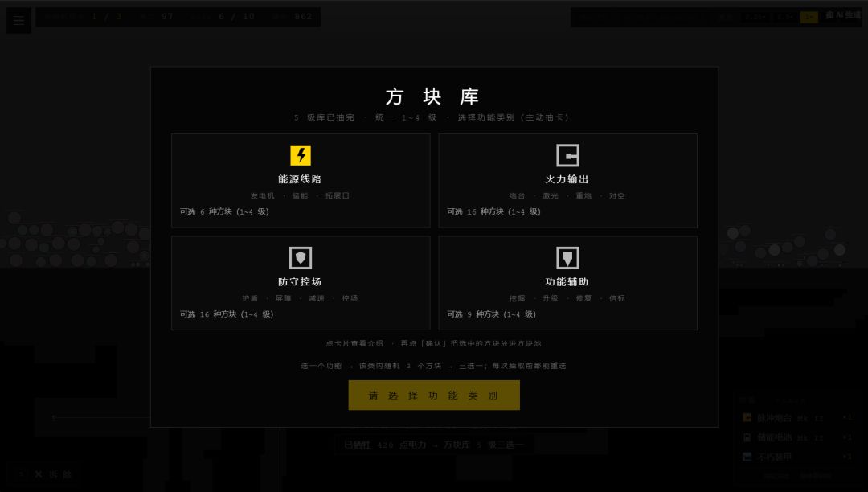The image size is (868, 492).
Task: Click the 6 / 10 counter in the top bar
Action: coord(236,17)
